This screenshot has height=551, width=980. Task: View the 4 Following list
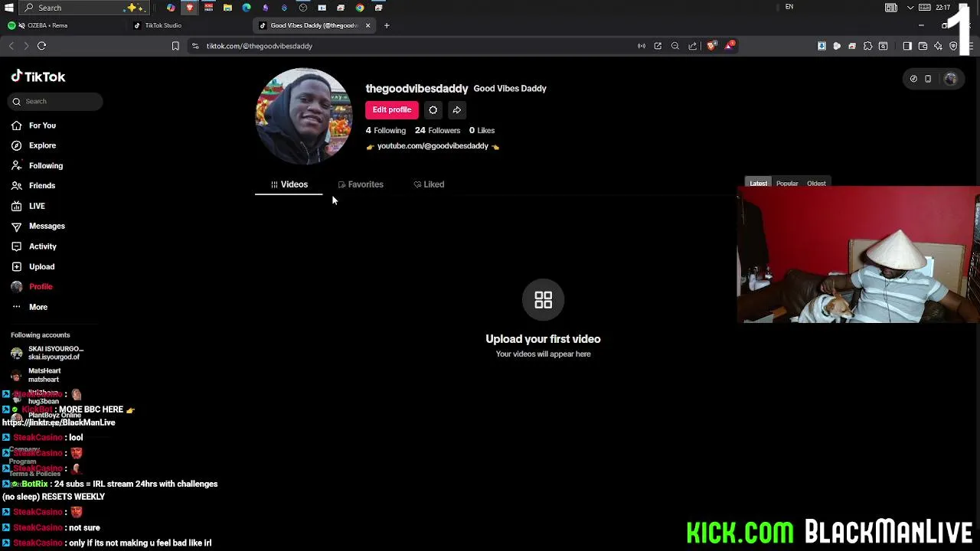click(386, 130)
